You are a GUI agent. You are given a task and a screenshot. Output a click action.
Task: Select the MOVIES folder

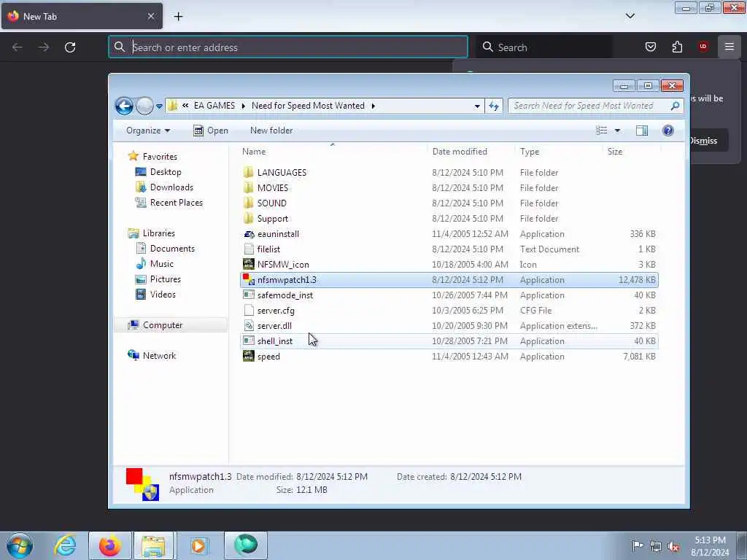449,187
